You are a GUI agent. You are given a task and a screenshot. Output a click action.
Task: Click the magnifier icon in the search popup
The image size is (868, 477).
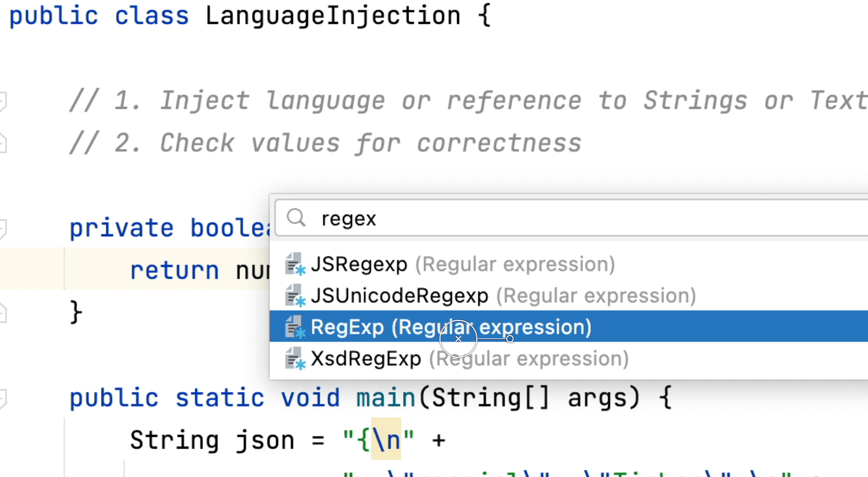(x=296, y=218)
